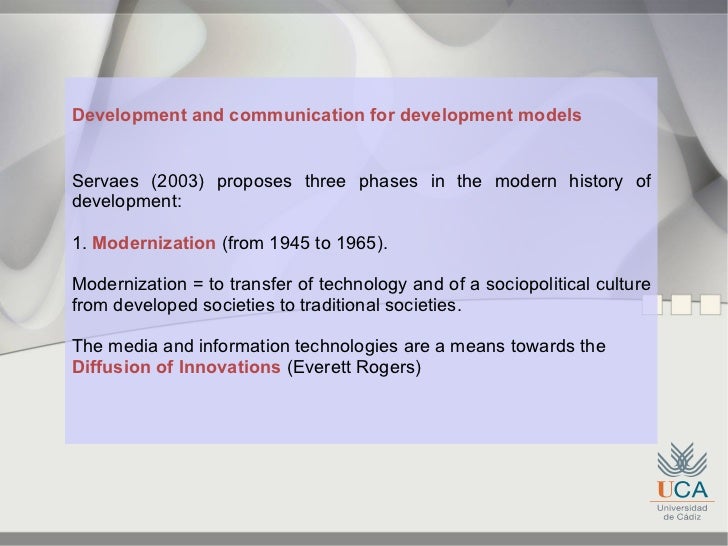The height and width of the screenshot is (546, 728).
Task: Click the slide title 'Development and communication for development models'
Action: 326,115
